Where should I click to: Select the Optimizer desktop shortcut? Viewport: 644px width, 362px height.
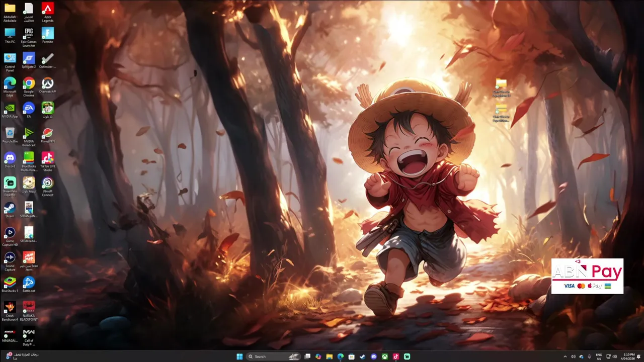click(47, 60)
